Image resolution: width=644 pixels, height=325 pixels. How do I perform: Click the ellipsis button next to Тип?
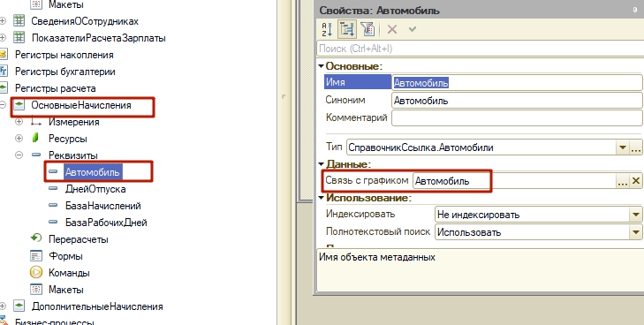pyautogui.click(x=636, y=147)
